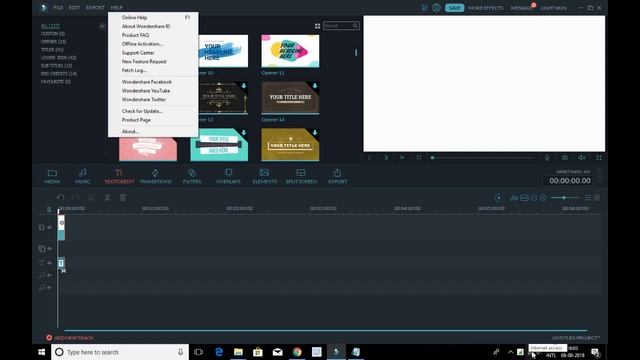
Task: Click the zoom out minus icon on timeline
Action: (533, 198)
